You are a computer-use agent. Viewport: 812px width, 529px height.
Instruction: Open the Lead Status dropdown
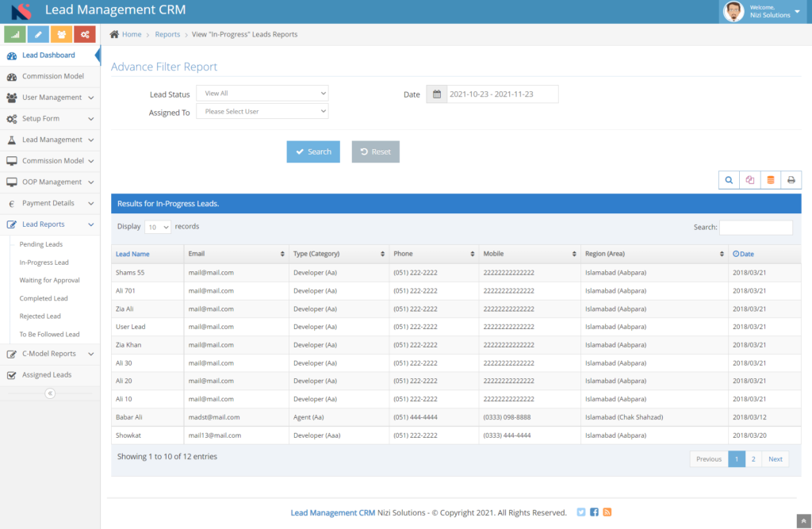tap(262, 94)
